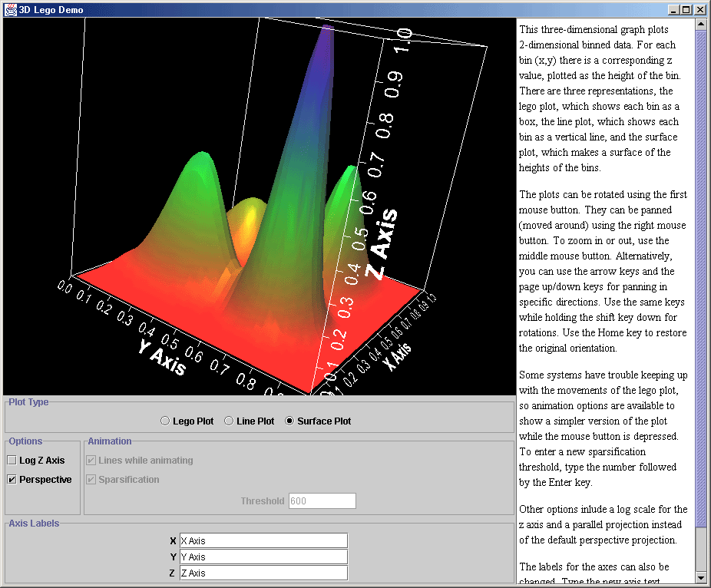Toggle the Sparsification checkbox
The image size is (711, 588).
point(92,480)
